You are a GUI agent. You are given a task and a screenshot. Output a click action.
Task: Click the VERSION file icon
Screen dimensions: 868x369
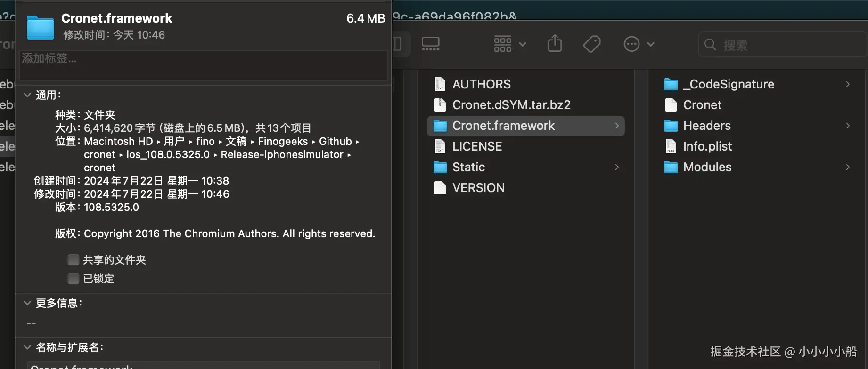[x=440, y=188]
